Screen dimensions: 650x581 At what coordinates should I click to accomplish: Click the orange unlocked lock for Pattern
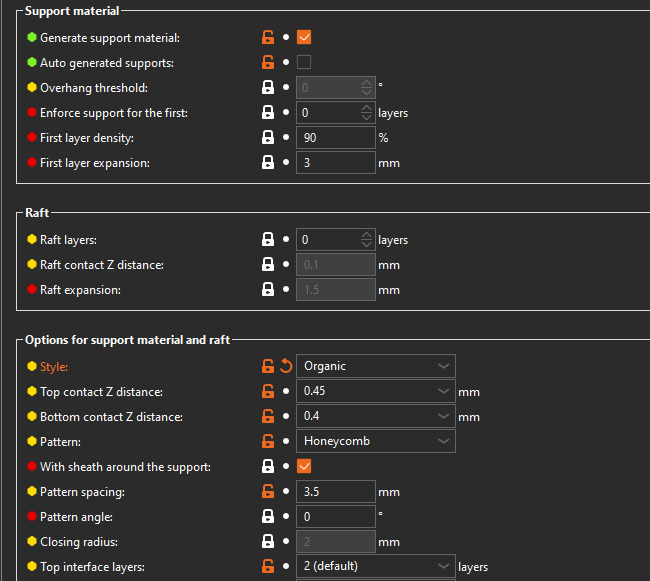(x=268, y=441)
